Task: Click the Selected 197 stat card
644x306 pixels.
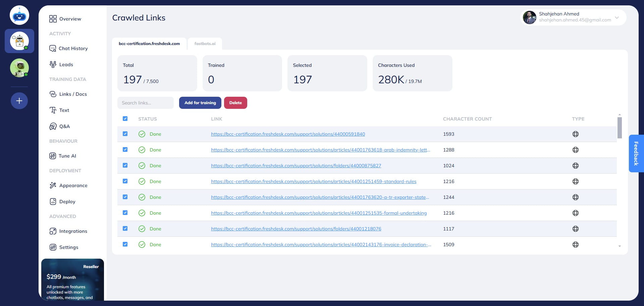Action: 327,73
